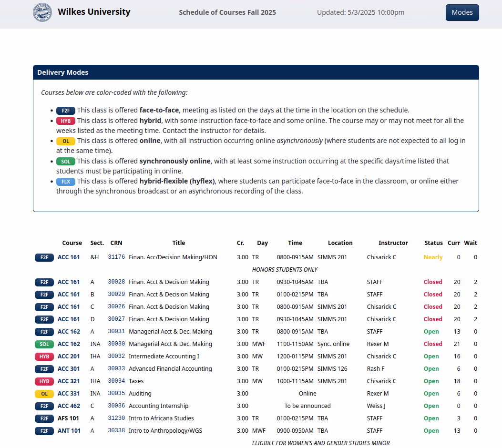The height and width of the screenshot is (448, 502).
Task: Click the blue FLX badge in the legend
Action: (x=66, y=182)
